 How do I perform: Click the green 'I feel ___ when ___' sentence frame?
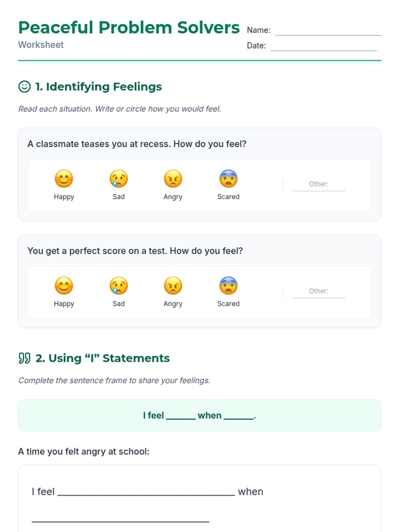pos(199,415)
